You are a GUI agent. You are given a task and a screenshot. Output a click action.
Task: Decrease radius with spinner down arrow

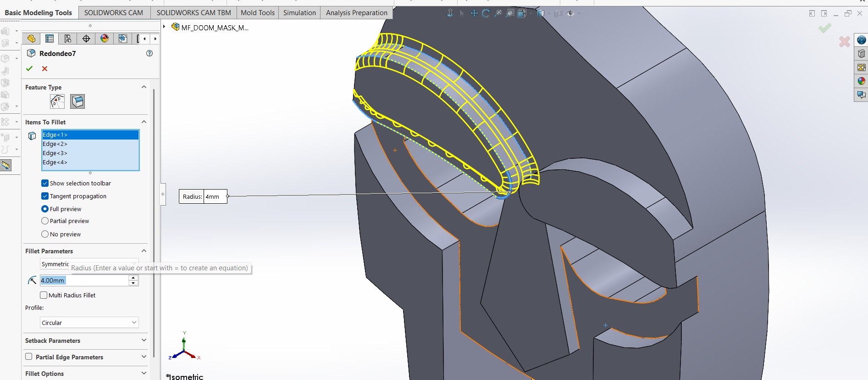pos(133,283)
